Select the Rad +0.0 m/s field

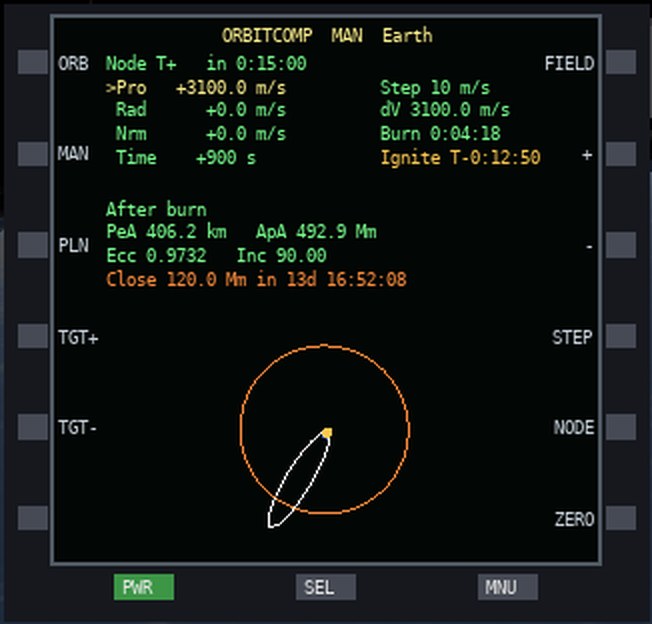pos(201,110)
